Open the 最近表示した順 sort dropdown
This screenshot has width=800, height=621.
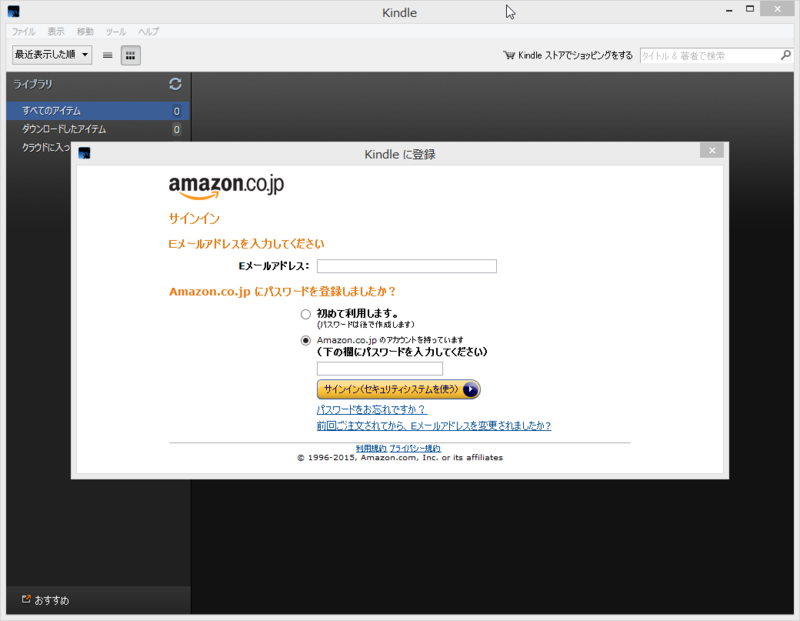click(52, 55)
